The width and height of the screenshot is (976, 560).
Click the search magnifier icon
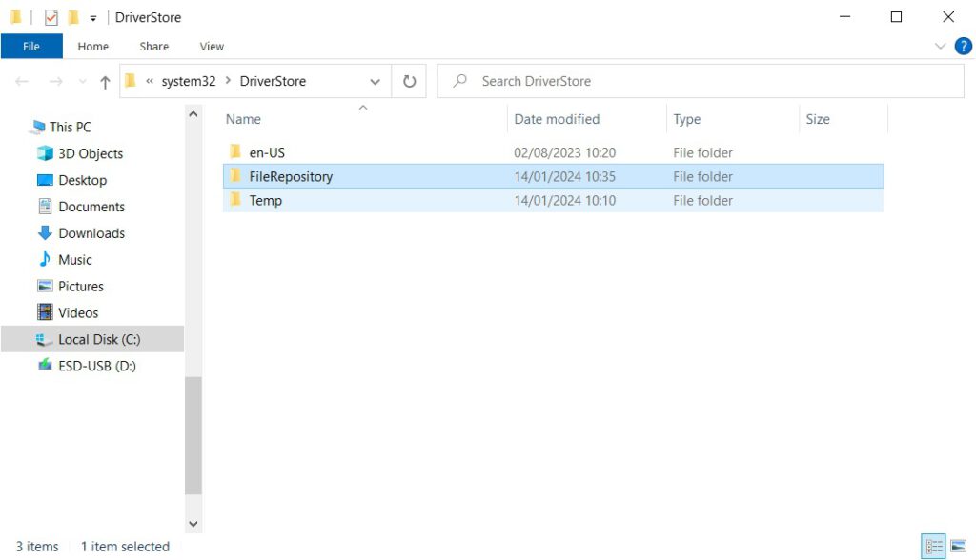point(459,81)
